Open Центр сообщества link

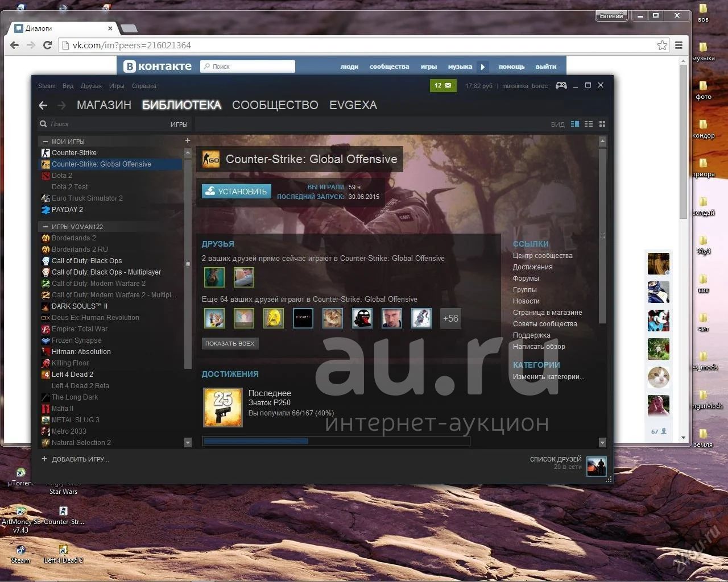pyautogui.click(x=543, y=256)
